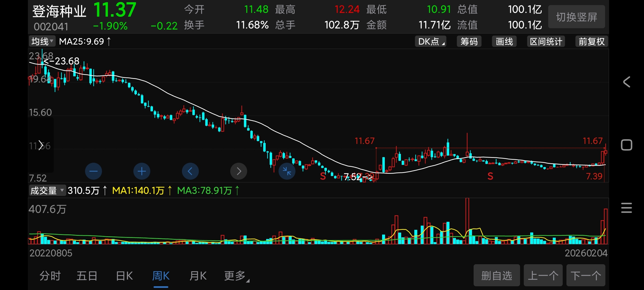Toggle DK点 signals display
Image resolution: width=644 pixels, height=290 pixels.
point(430,41)
